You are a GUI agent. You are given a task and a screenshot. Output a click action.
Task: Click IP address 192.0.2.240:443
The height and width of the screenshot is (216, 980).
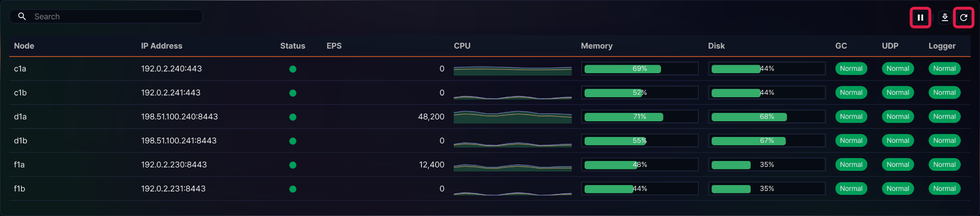click(171, 69)
